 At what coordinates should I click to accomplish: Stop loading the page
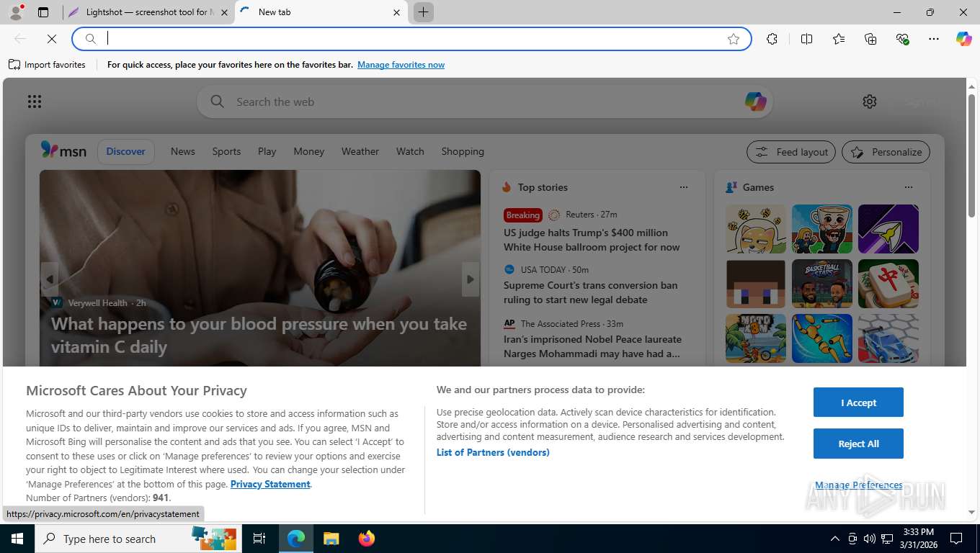52,39
